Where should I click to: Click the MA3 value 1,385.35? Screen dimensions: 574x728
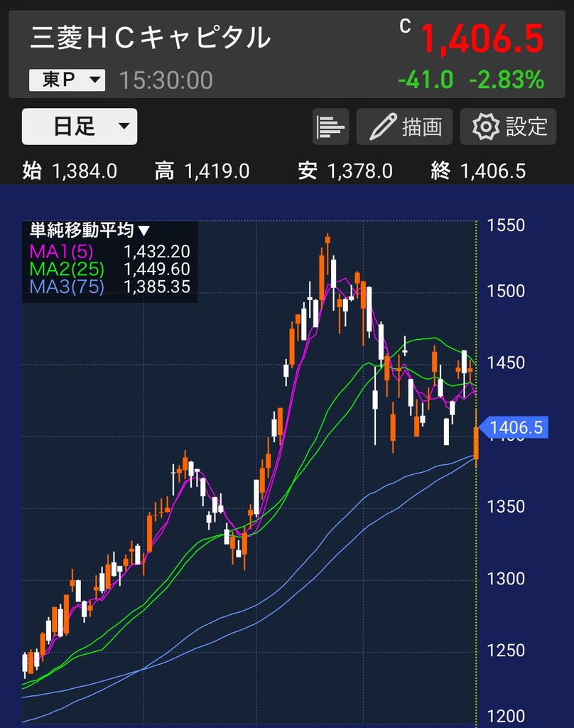[x=157, y=287]
